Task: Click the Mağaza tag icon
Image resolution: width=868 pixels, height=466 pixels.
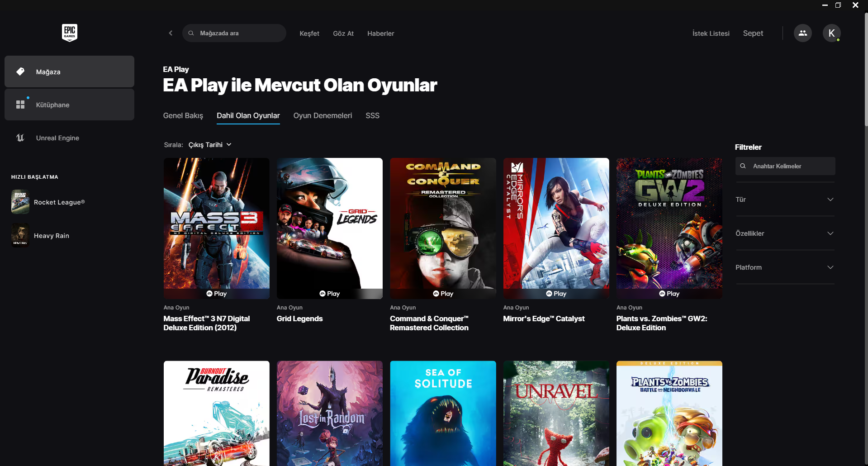Action: pos(20,71)
